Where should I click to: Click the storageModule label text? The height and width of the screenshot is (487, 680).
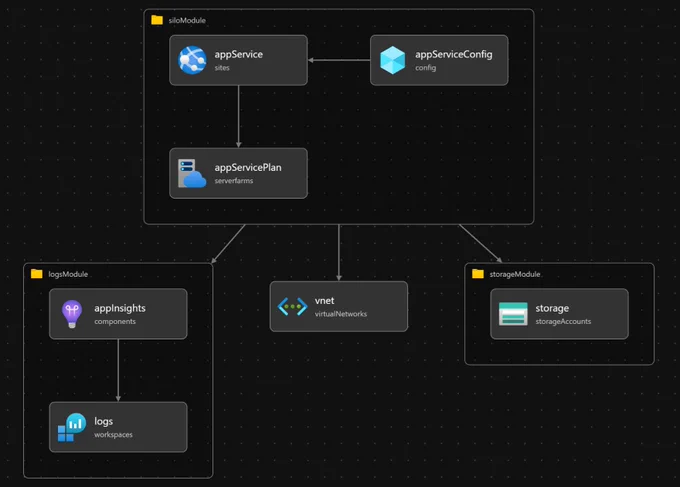(x=515, y=274)
